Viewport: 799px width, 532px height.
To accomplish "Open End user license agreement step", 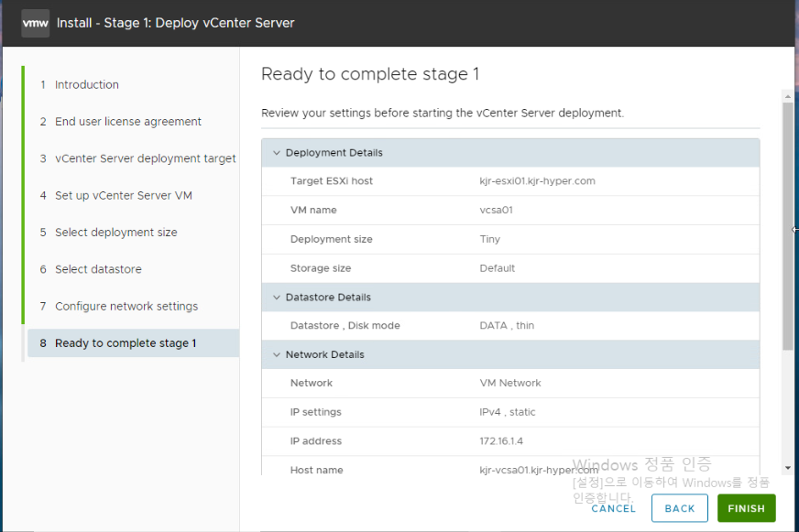I will (128, 122).
